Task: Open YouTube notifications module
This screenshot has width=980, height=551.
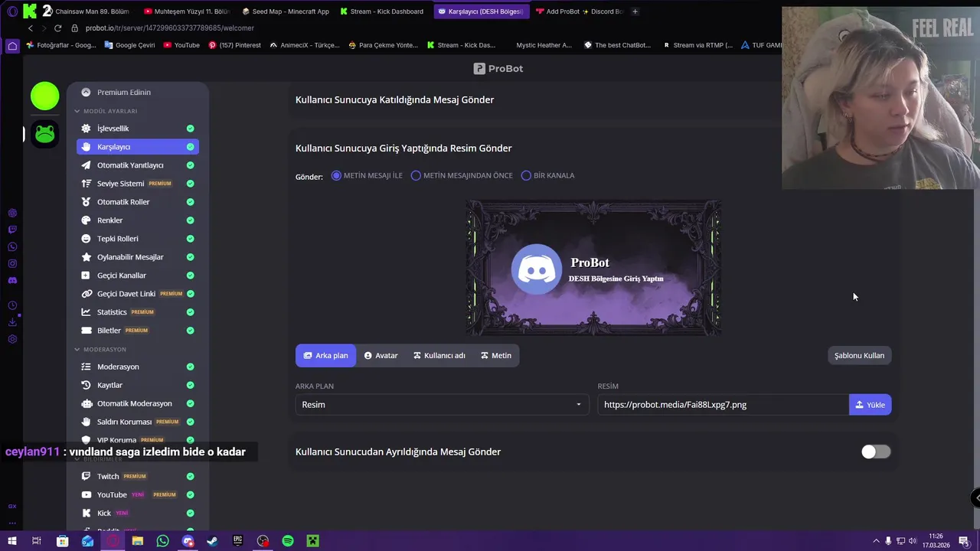Action: (x=137, y=494)
